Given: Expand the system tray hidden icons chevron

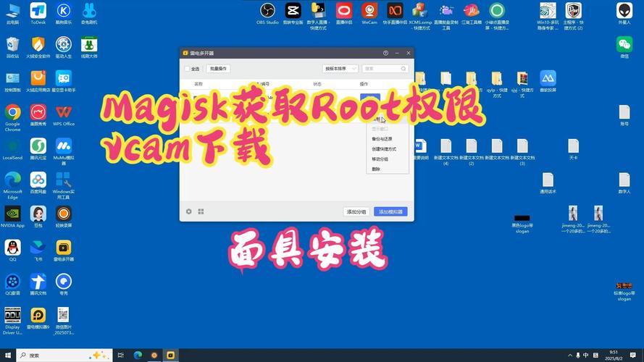Looking at the screenshot, I should pos(570,355).
